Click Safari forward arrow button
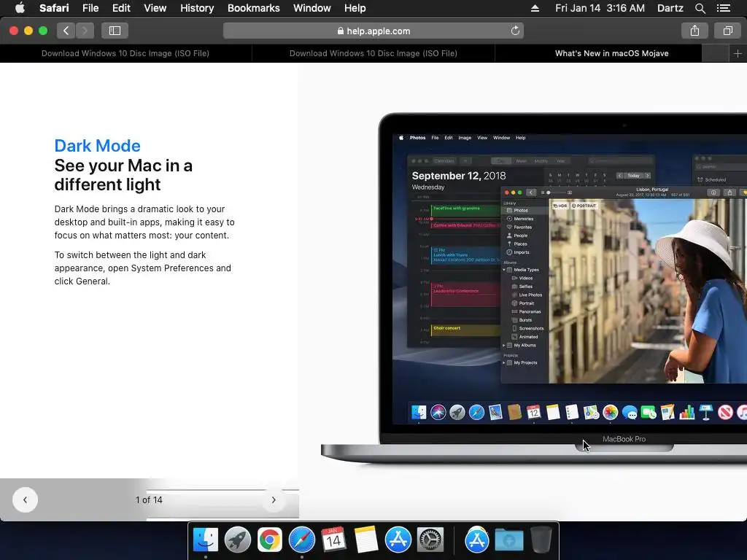 point(85,31)
